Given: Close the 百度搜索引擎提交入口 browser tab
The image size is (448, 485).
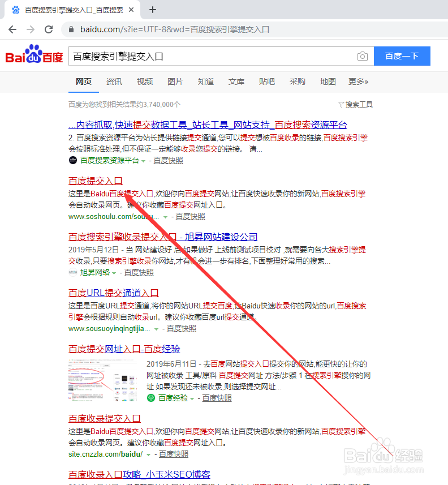Looking at the screenshot, I should click(131, 10).
